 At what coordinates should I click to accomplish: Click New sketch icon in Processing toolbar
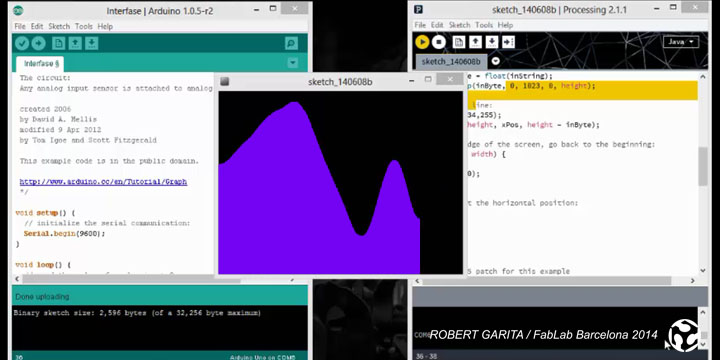click(459, 42)
